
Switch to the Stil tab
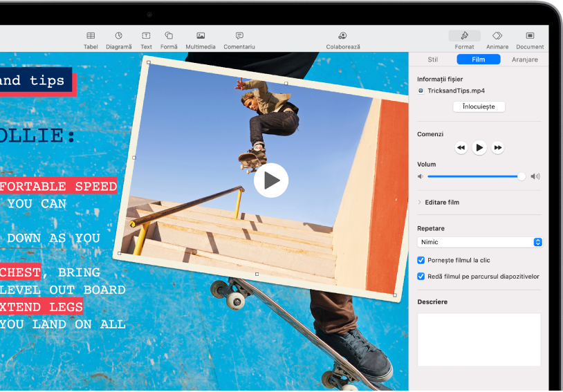[433, 60]
